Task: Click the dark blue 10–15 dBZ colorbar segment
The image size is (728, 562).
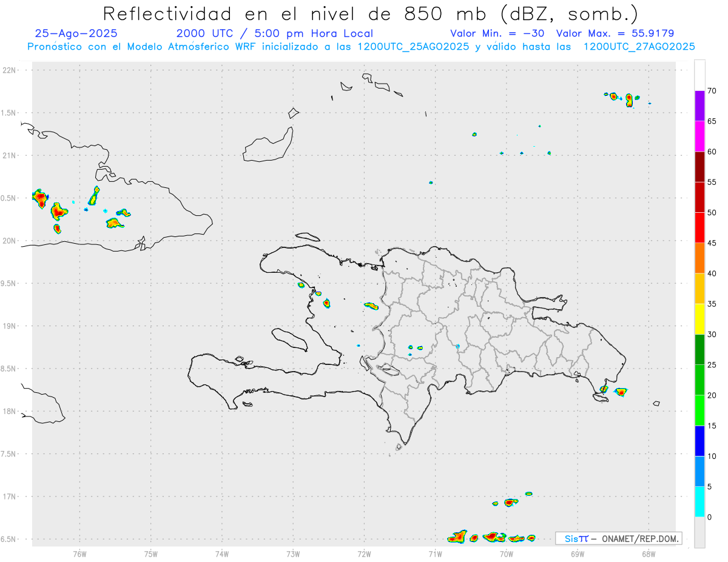Action: click(x=700, y=441)
